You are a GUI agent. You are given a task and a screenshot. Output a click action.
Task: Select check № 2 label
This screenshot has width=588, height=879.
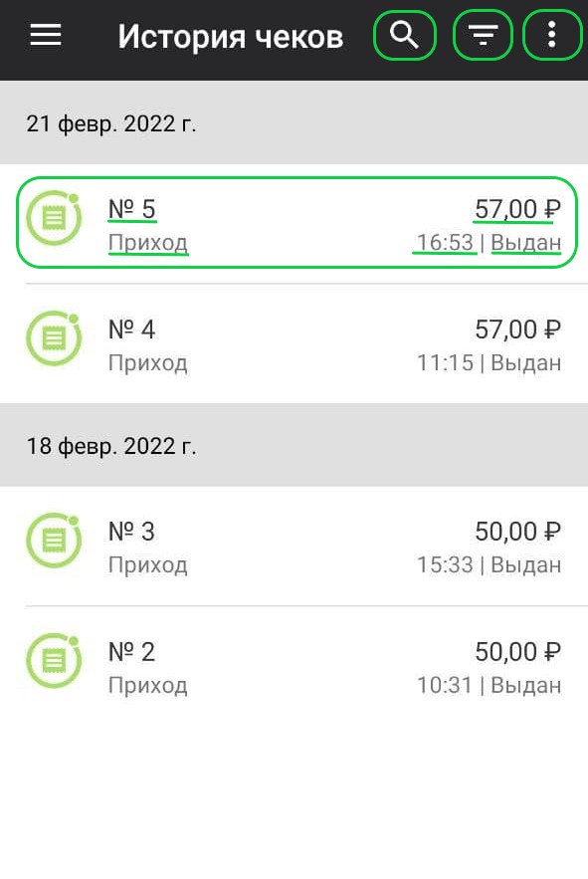[131, 652]
